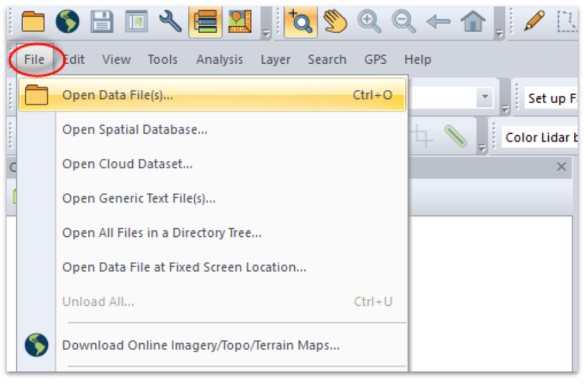Select the Zoom tool magnifier with plus cursor

[x=299, y=22]
